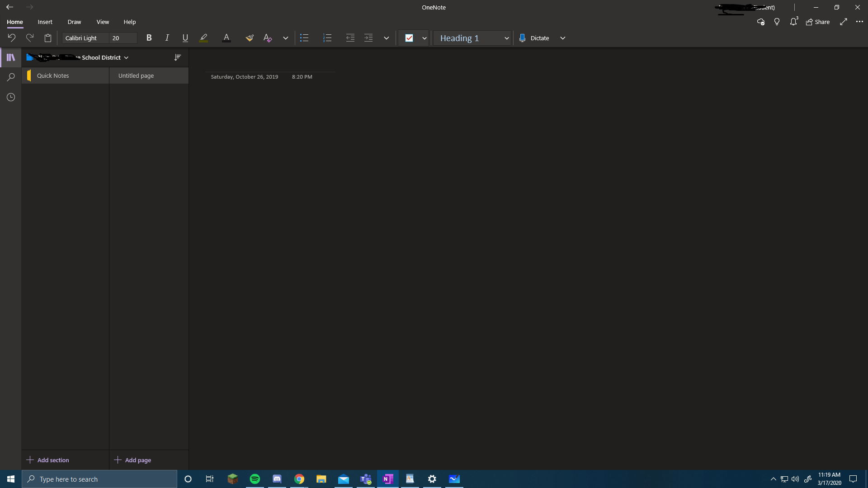The width and height of the screenshot is (868, 488).
Task: Add a To Do checkbox tag
Action: click(x=409, y=38)
